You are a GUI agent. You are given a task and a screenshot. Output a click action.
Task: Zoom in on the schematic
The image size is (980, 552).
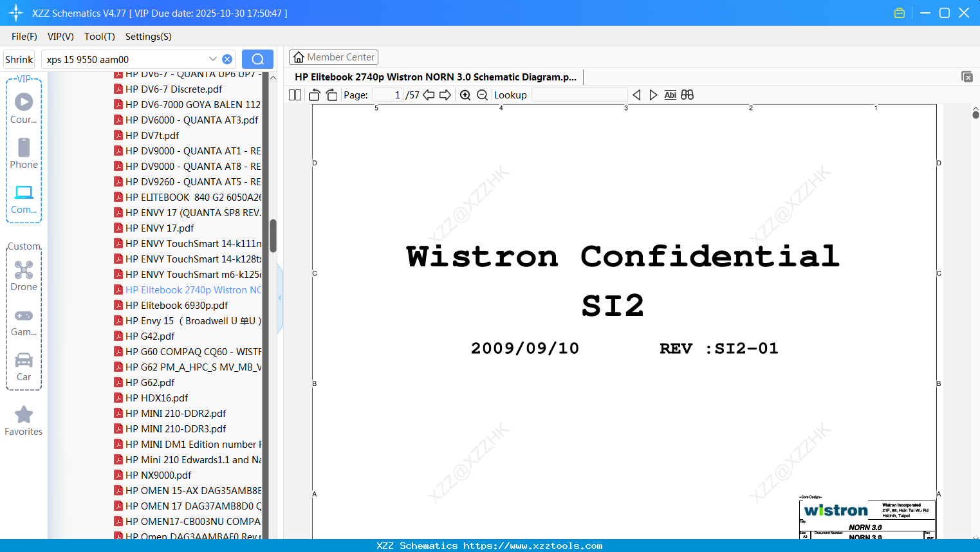[465, 95]
